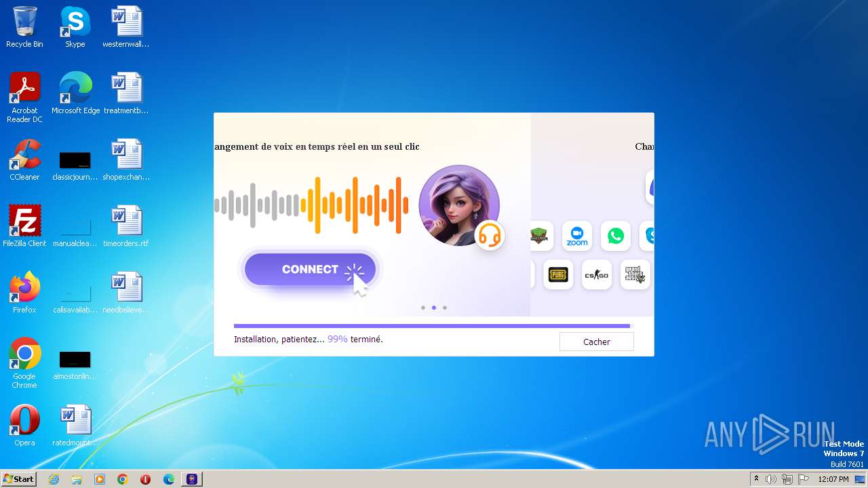Image resolution: width=868 pixels, height=488 pixels.
Task: Select the third carousel dot indicator
Action: pyautogui.click(x=445, y=308)
